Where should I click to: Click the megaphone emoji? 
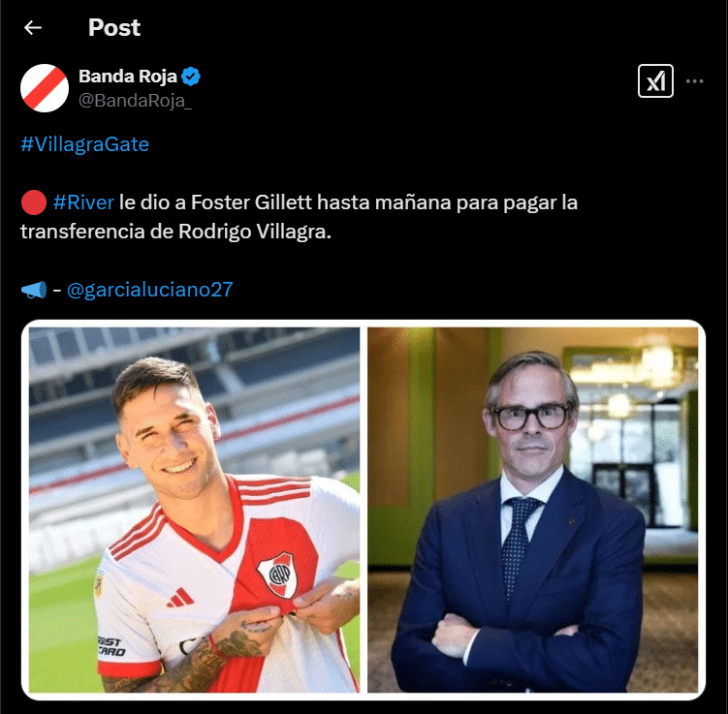tap(34, 290)
